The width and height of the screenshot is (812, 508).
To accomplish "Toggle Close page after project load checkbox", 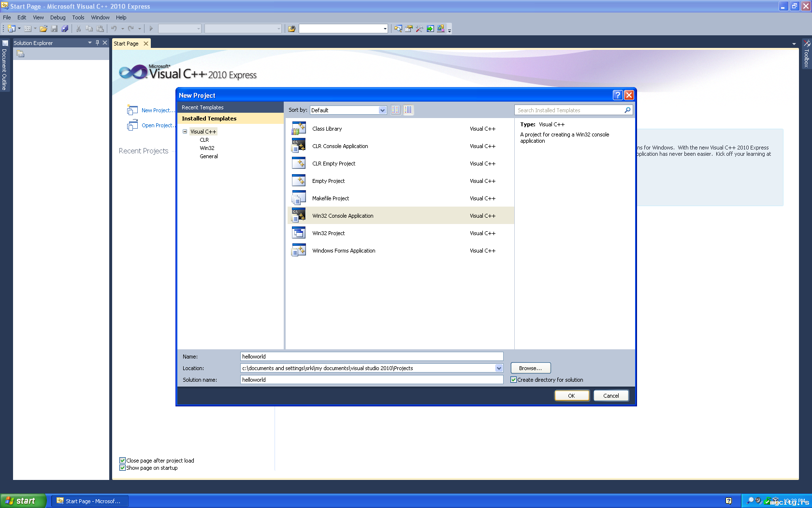I will point(122,461).
